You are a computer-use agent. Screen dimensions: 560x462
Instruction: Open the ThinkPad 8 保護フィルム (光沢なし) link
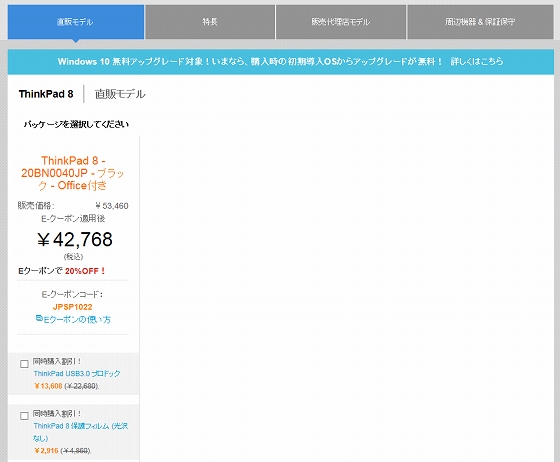[81, 432]
